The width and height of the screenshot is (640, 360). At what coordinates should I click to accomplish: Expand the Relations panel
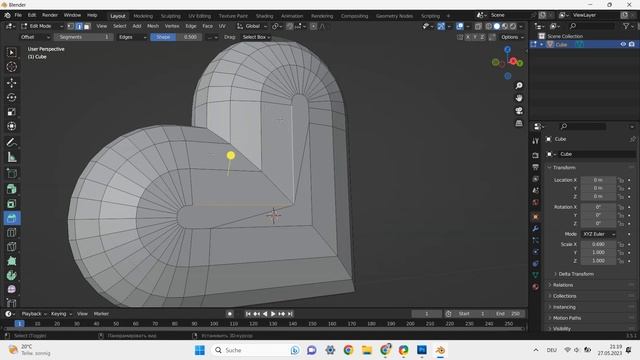point(562,285)
